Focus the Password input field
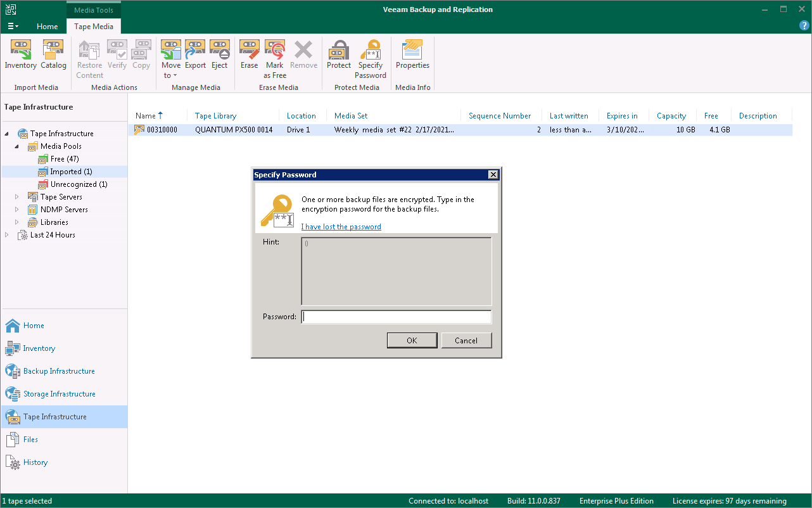 click(396, 317)
